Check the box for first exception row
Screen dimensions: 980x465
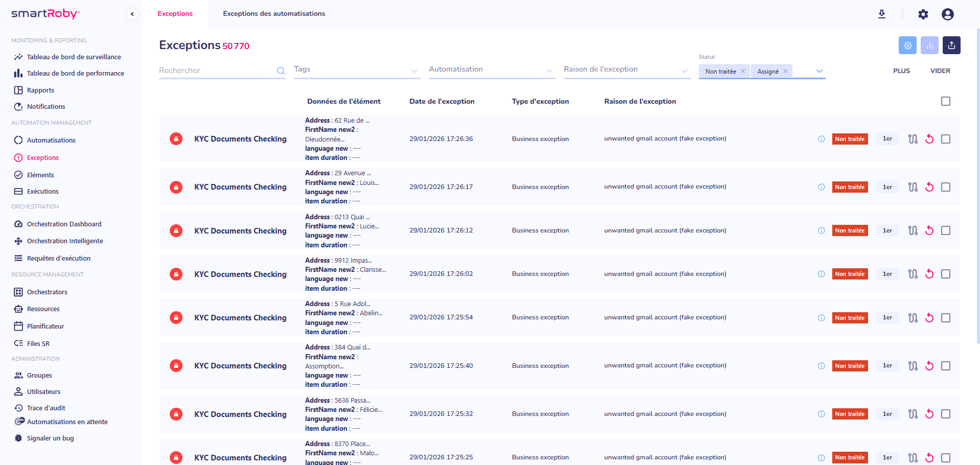[x=946, y=139]
